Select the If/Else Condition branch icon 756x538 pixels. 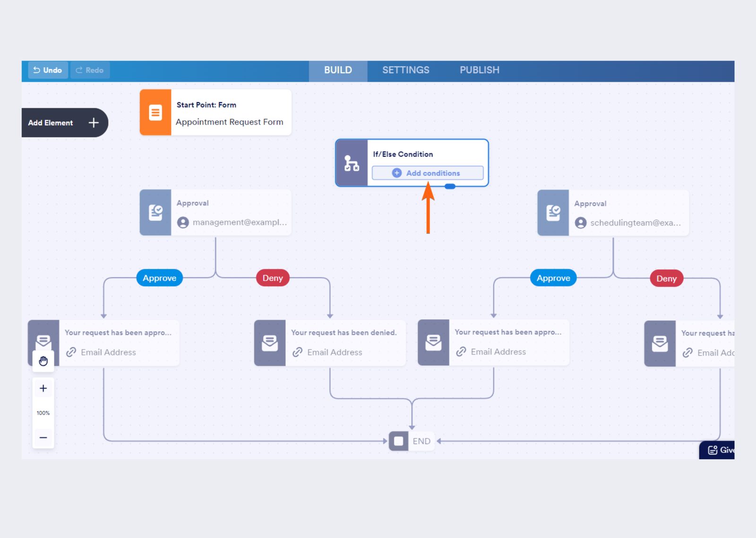[x=352, y=163]
